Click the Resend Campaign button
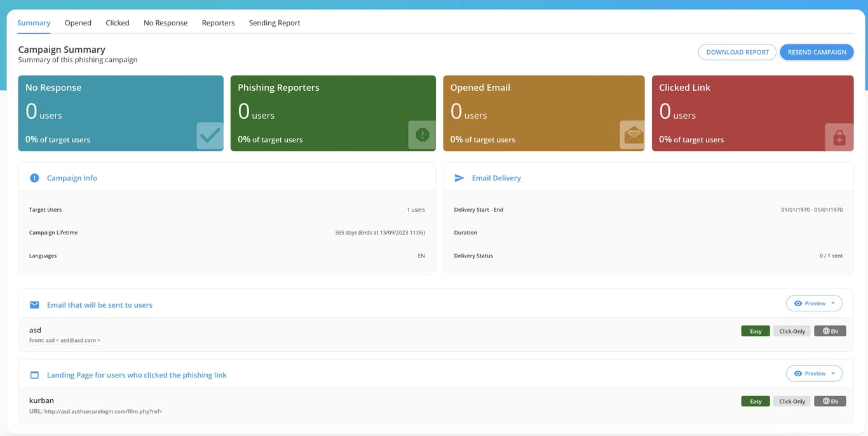 click(817, 51)
